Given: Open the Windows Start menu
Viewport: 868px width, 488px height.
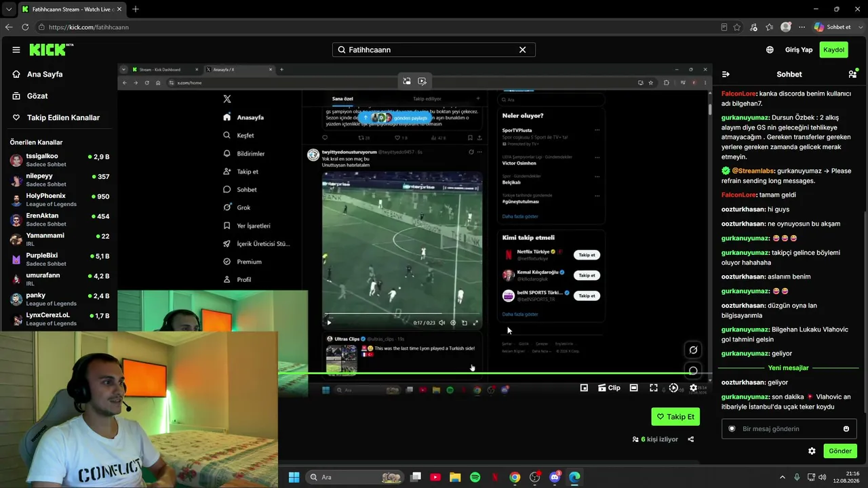Looking at the screenshot, I should [x=294, y=477].
